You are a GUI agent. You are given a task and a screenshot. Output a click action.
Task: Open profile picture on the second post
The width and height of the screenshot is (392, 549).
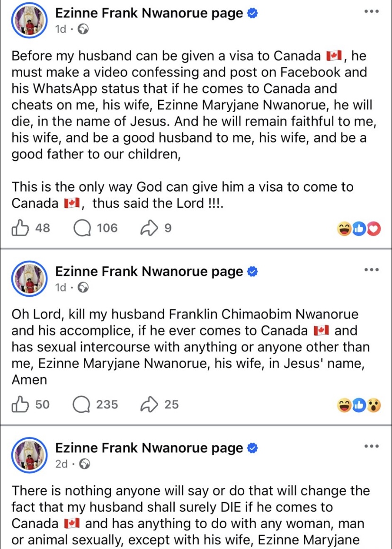[x=29, y=279]
